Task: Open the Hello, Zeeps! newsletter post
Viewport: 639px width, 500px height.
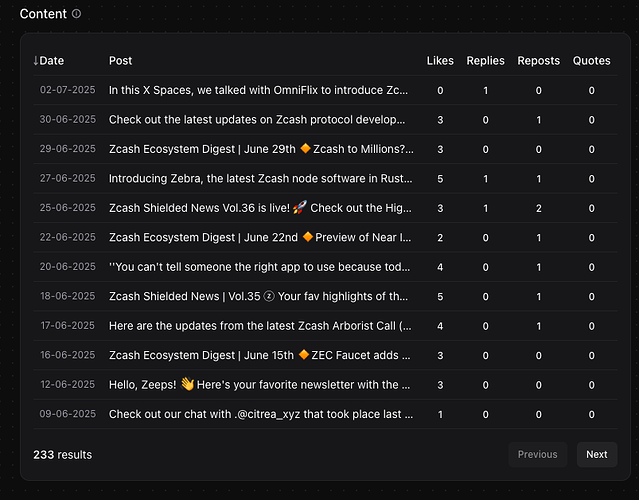Action: click(x=258, y=385)
